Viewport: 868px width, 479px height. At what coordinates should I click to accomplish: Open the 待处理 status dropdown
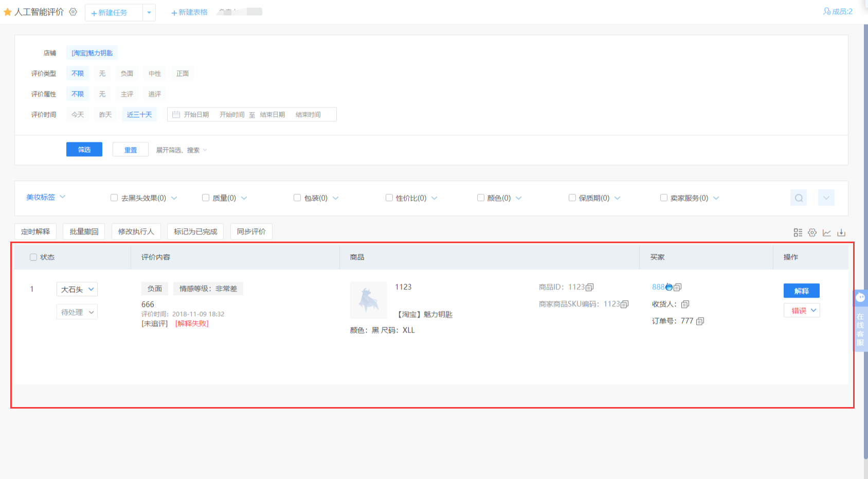pos(77,312)
